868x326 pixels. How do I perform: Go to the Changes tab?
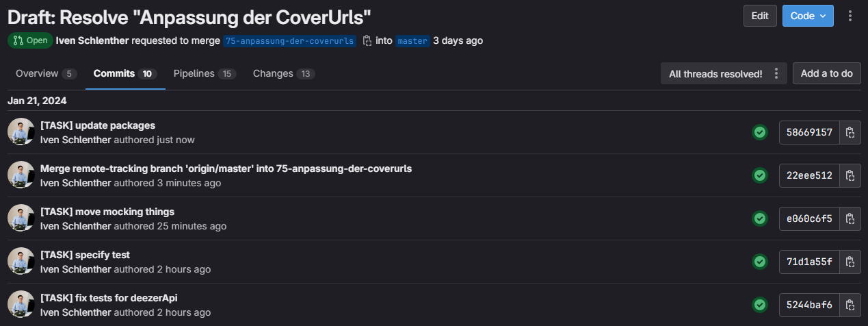283,73
